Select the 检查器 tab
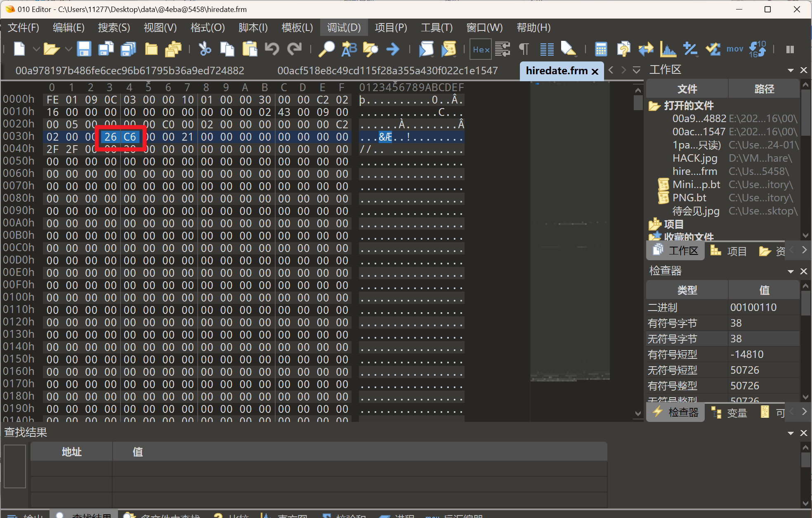This screenshot has height=518, width=812. [x=676, y=412]
